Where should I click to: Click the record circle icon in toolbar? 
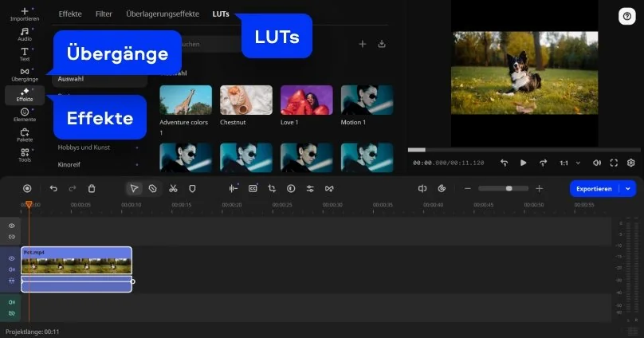point(27,188)
